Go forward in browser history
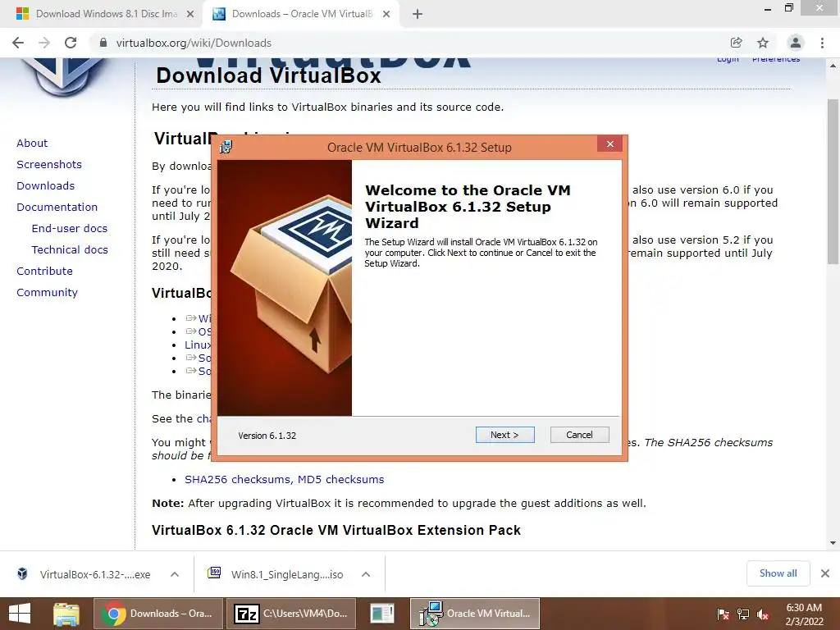The width and height of the screenshot is (840, 630). coord(44,43)
